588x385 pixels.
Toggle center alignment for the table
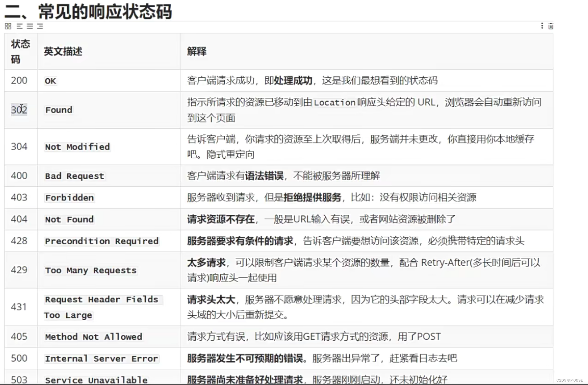coord(30,26)
